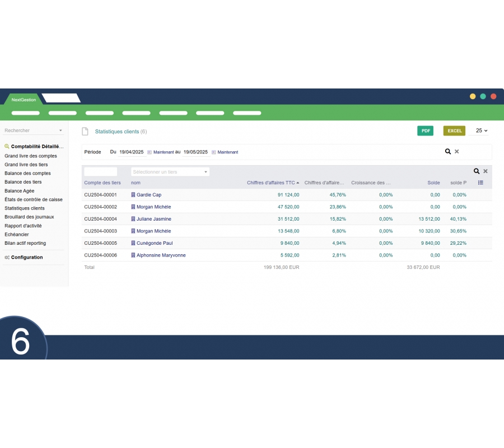The image size is (504, 448).
Task: Click the table filter search magnifier icon
Action: 477,171
